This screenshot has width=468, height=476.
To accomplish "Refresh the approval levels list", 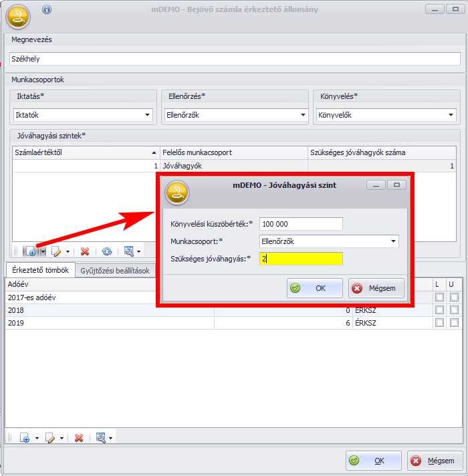I will point(107,251).
